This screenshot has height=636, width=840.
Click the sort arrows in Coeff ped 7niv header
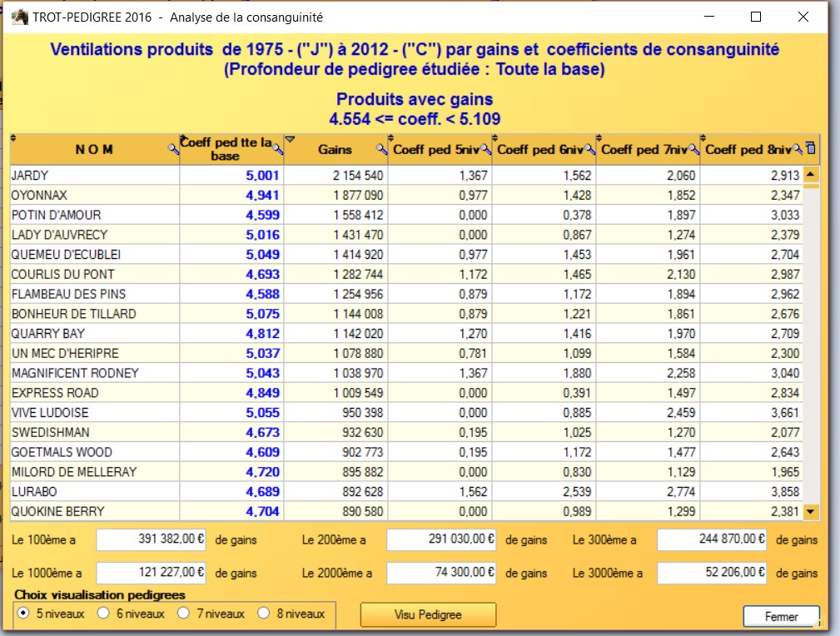click(599, 138)
